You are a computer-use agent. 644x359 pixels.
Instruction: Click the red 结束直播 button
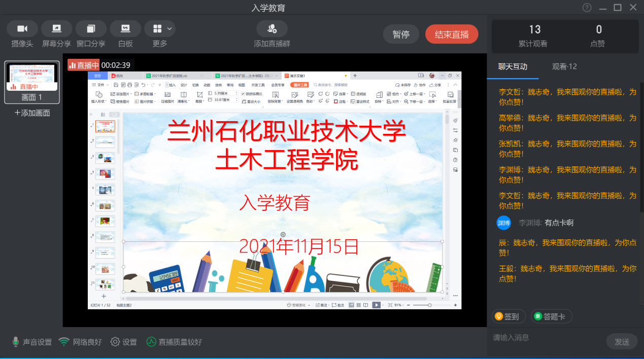click(x=452, y=34)
